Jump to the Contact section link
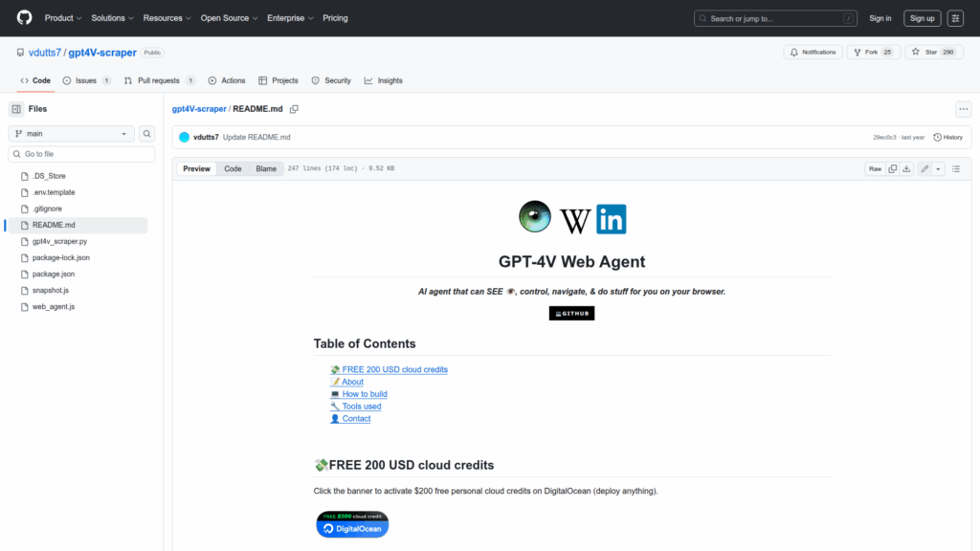The image size is (980, 551). tap(350, 419)
